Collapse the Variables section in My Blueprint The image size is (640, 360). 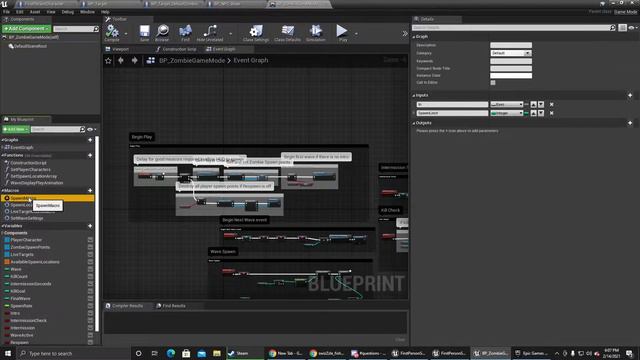2,226
